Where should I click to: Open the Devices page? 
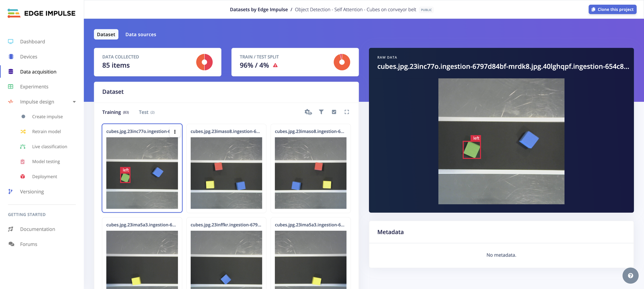tap(29, 57)
